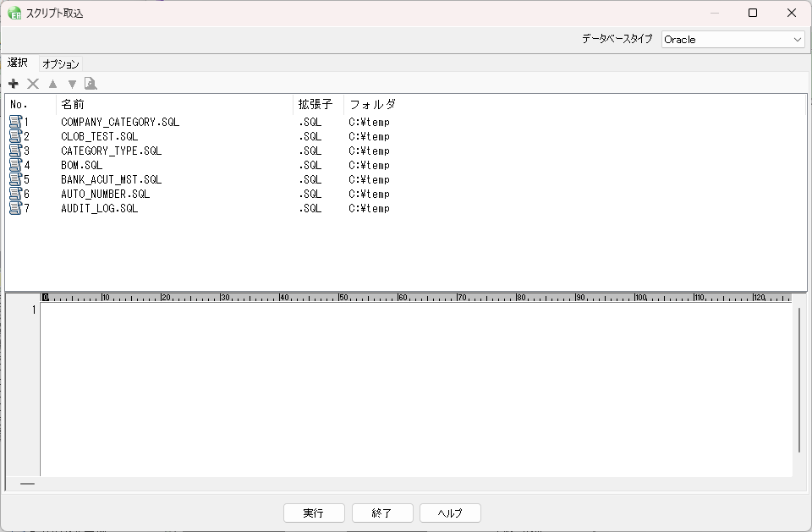Click script icon for CATEGORY_TYPE.SQL row
The image size is (812, 532).
click(15, 151)
